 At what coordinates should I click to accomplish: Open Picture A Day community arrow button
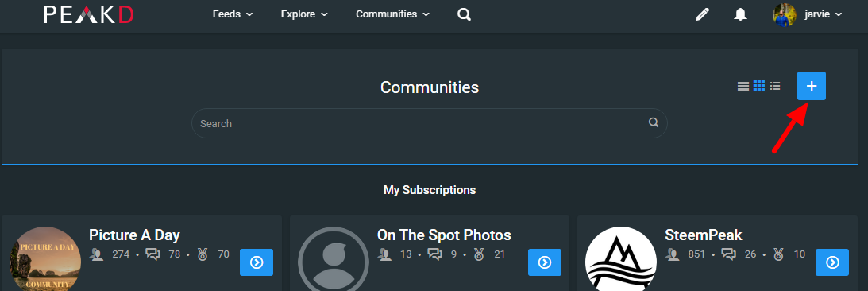click(x=257, y=262)
